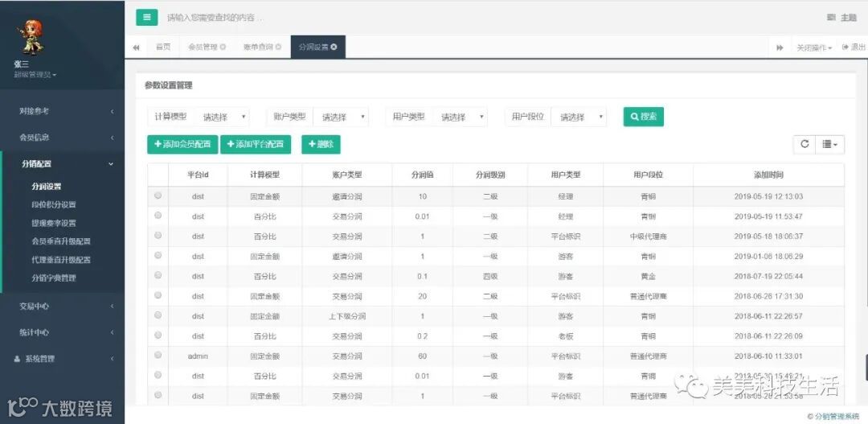Open the 超级管理员 user dropdown
868x424 pixels.
35,75
